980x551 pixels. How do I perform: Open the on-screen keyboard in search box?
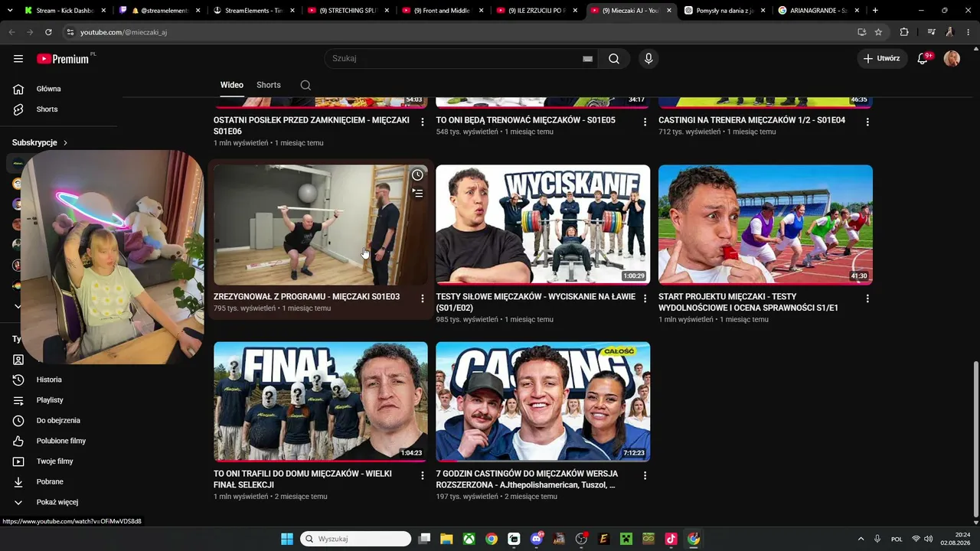[587, 59]
